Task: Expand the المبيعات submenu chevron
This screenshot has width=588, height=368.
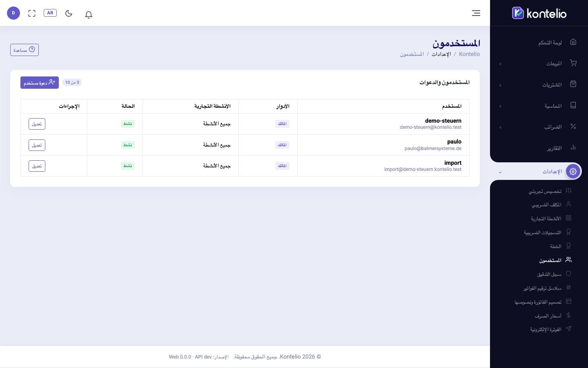Action: coord(500,64)
